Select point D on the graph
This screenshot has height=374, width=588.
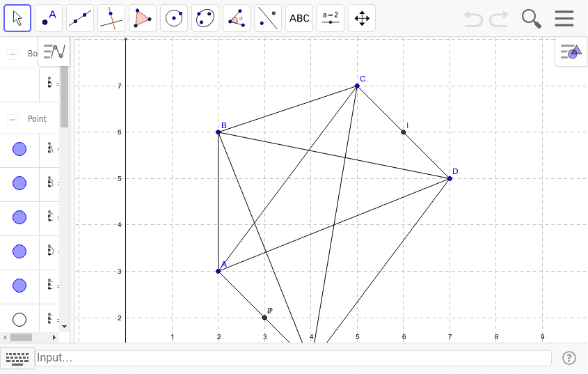point(450,178)
